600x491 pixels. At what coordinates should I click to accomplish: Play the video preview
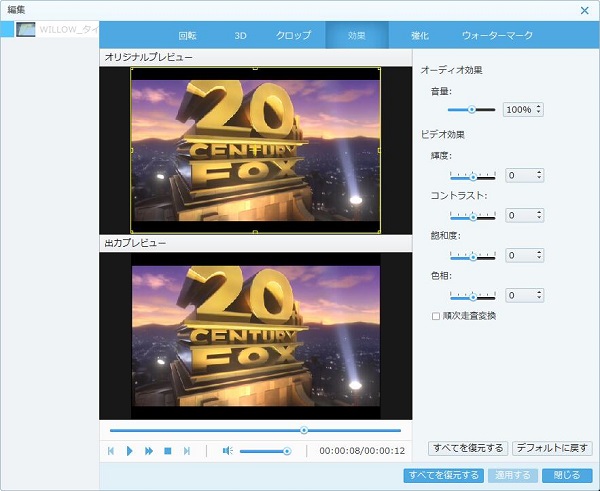pos(129,451)
